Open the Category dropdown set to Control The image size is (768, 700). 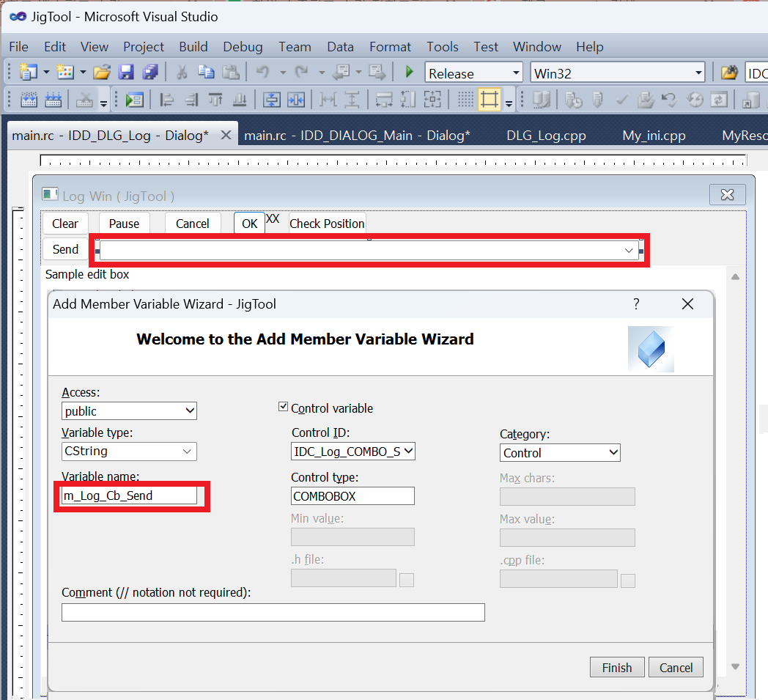click(560, 453)
